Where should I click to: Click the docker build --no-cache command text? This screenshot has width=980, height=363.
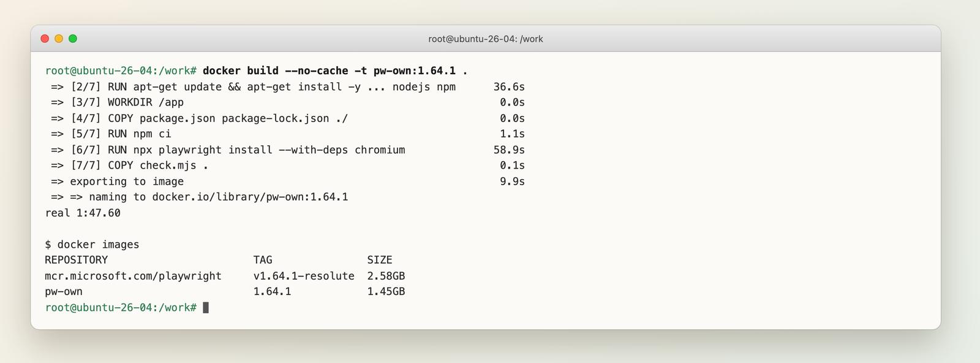(335, 71)
